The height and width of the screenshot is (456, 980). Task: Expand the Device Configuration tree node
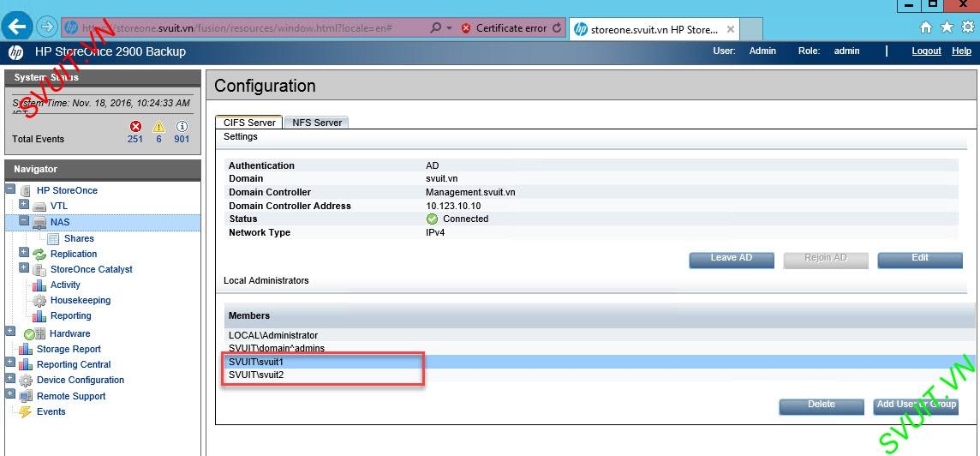click(x=10, y=379)
